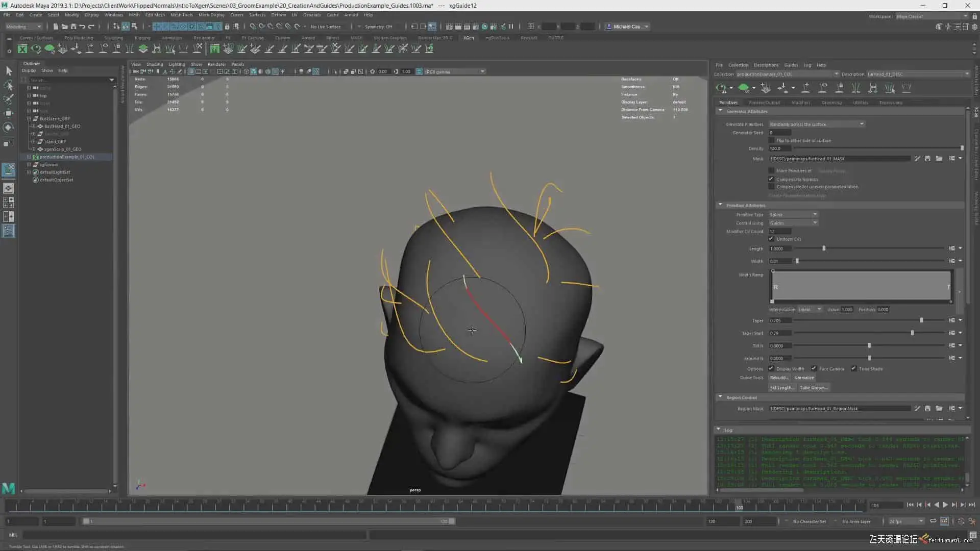The image size is (980, 551).
Task: Open the Descriptions menu in XGen panel
Action: tap(766, 65)
